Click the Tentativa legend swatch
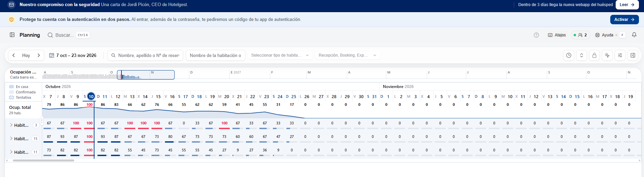 click(11, 97)
